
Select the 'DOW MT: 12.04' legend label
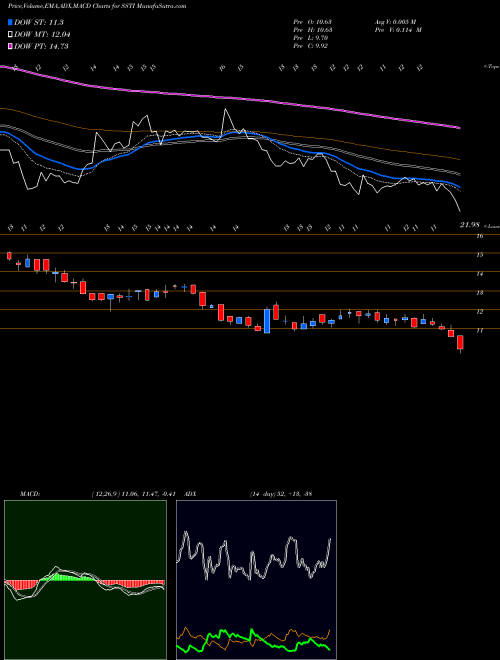[42, 35]
